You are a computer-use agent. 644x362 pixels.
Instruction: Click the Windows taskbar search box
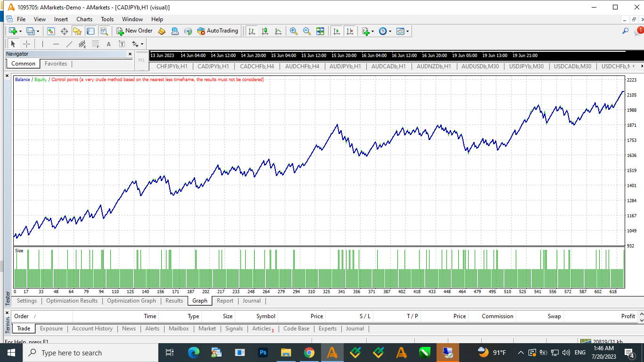coord(91,353)
